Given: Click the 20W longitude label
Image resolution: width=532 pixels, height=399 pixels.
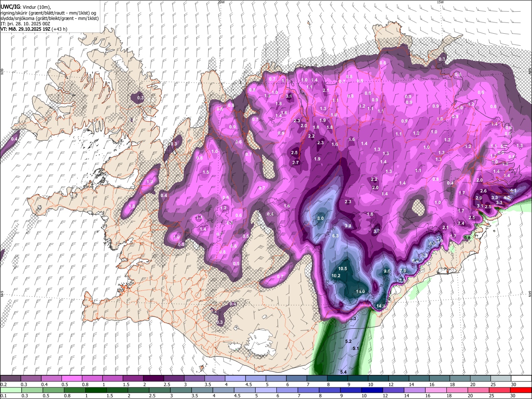Looking at the screenshot, I should point(221,2).
